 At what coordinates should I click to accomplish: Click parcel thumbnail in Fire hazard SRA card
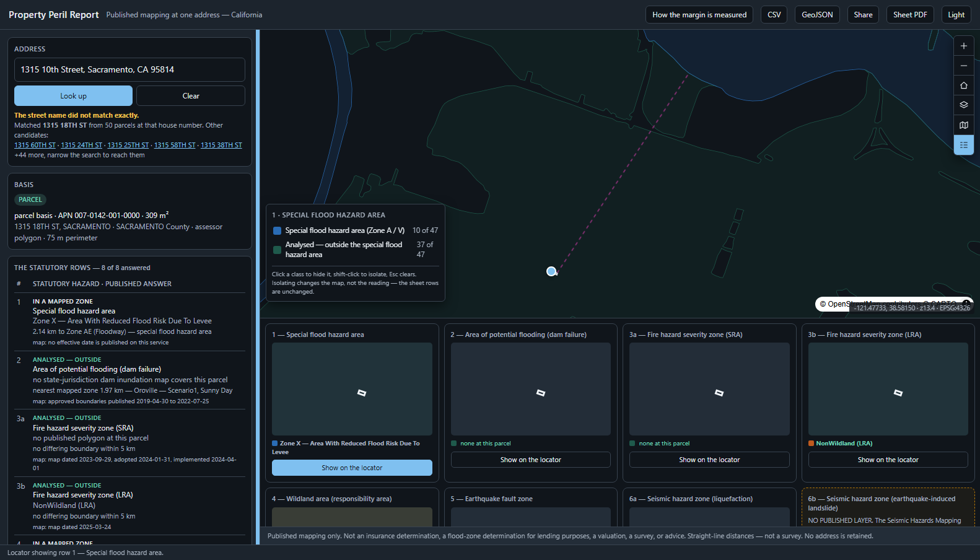[x=709, y=389]
